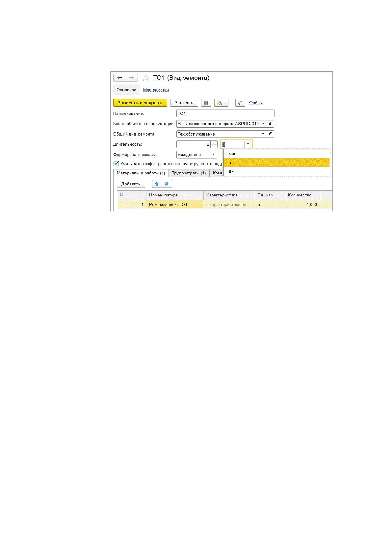392x554 pixels.
Task: Increase the Длительность value with the stepper
Action: pos(214,142)
